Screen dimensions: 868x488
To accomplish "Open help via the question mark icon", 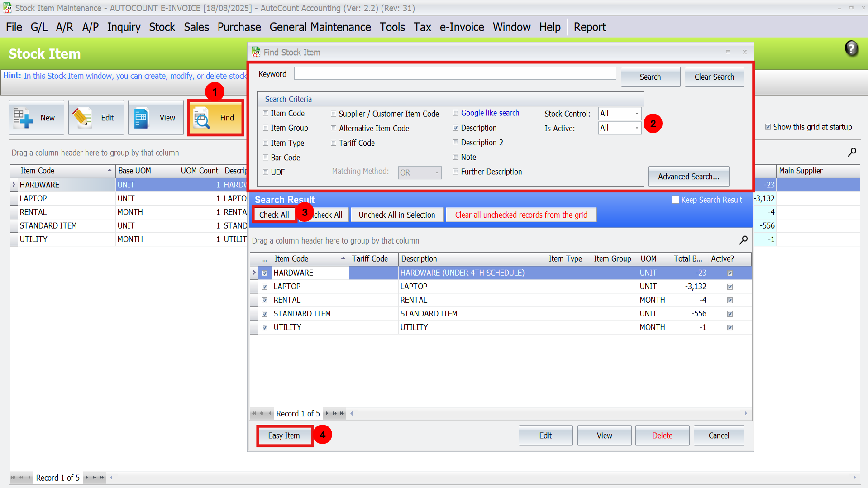I will (x=851, y=48).
